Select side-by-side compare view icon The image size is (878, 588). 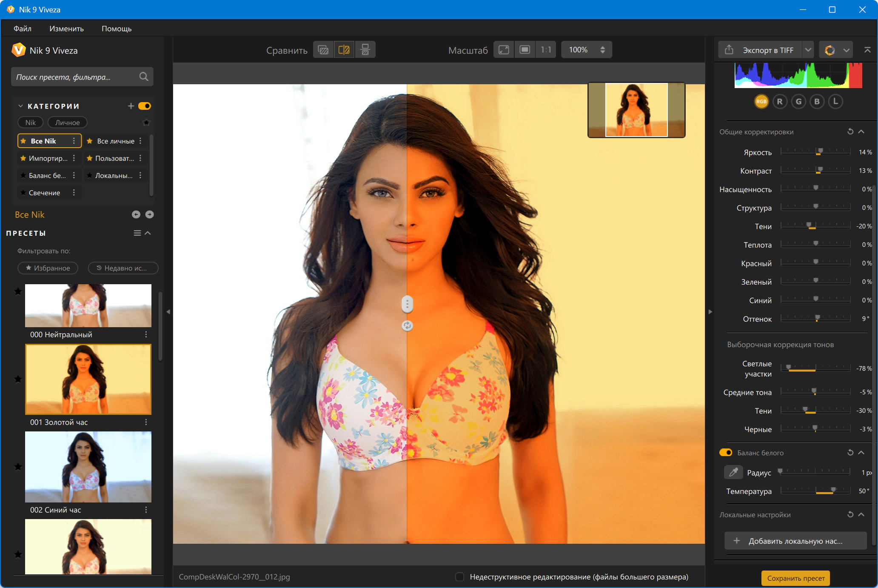365,50
